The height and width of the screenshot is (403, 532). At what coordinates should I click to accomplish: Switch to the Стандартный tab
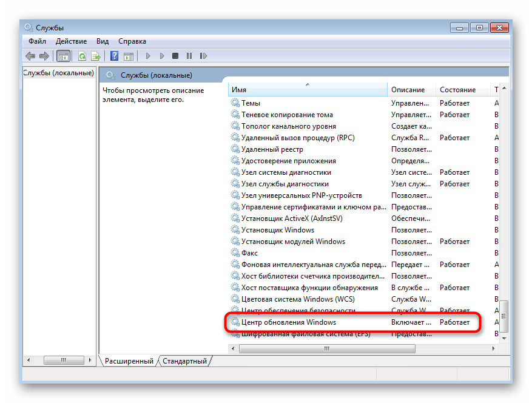(184, 361)
